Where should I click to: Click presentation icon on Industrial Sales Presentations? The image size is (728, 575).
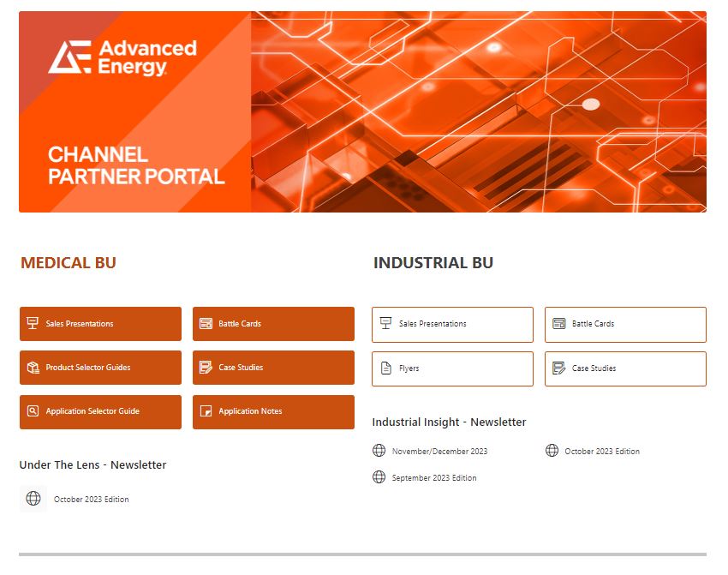[x=385, y=323]
